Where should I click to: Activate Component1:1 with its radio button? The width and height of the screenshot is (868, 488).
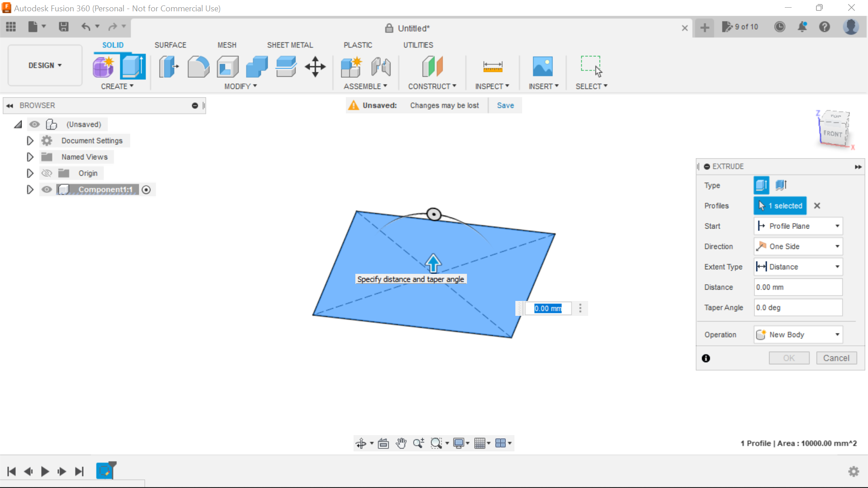pyautogui.click(x=146, y=190)
